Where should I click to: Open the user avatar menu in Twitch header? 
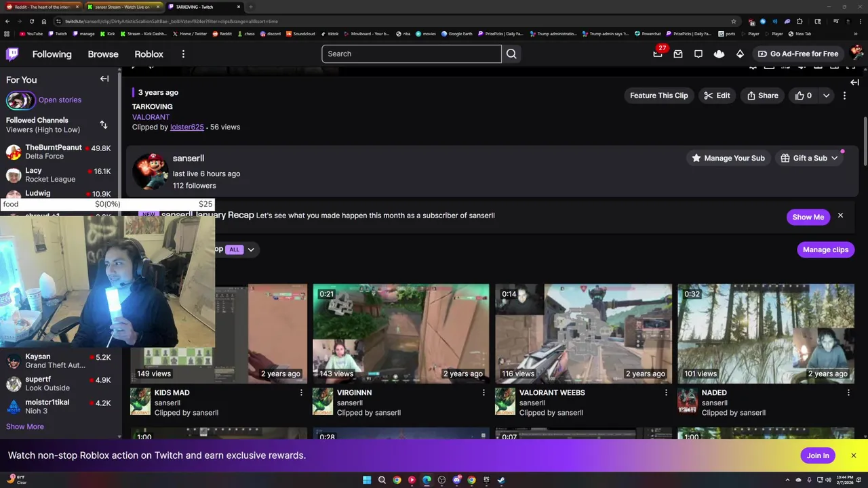pos(856,54)
